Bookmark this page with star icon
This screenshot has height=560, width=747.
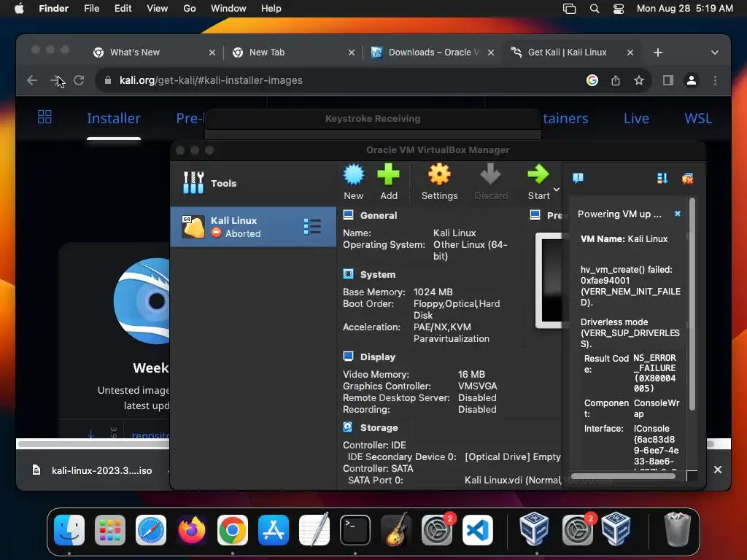click(639, 80)
